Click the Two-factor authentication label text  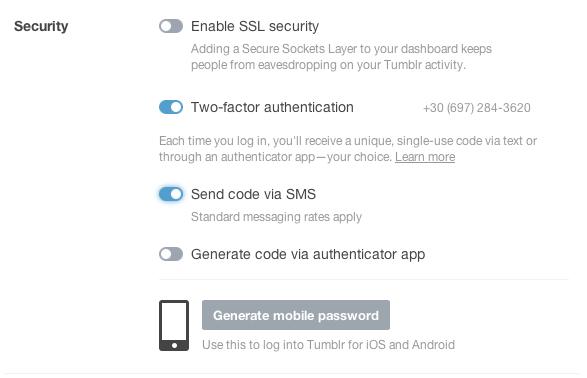point(272,107)
